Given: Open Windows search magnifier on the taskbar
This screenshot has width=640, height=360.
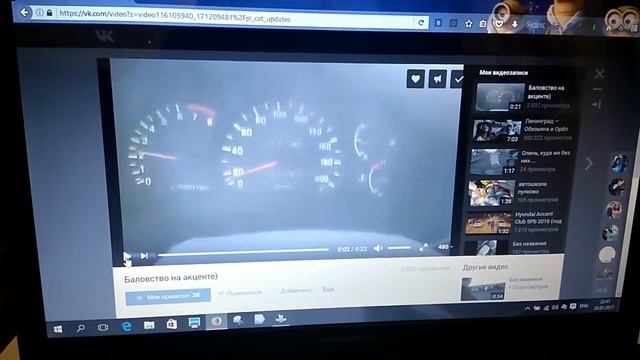Looking at the screenshot, I should (81, 328).
